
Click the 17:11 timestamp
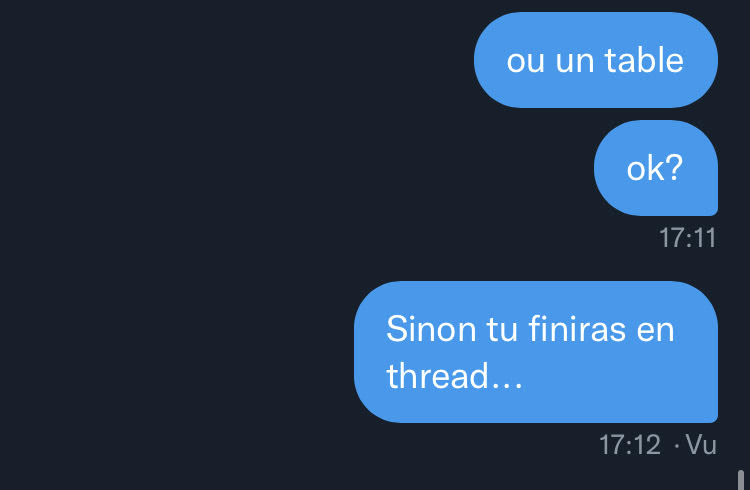[x=687, y=238]
